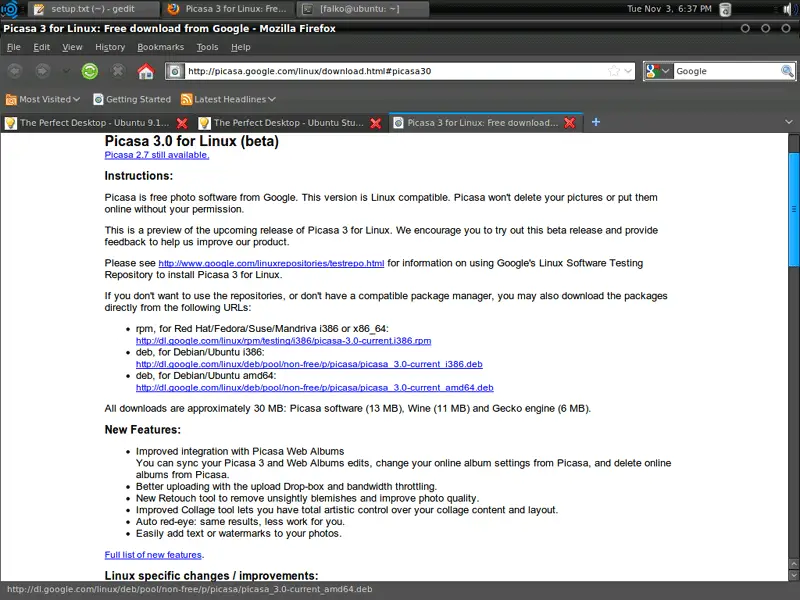Screen dimensions: 800x600
Task: Open the recent pages history dropdown arrow
Action: (x=66, y=71)
